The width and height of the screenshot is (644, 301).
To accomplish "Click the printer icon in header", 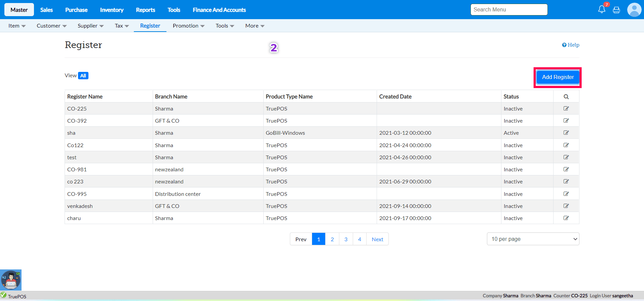I will 616,10.
